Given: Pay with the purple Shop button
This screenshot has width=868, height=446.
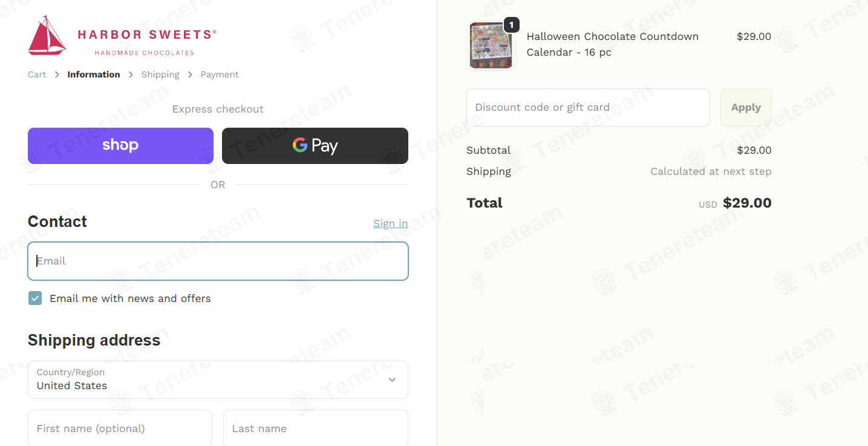Looking at the screenshot, I should coord(120,146).
